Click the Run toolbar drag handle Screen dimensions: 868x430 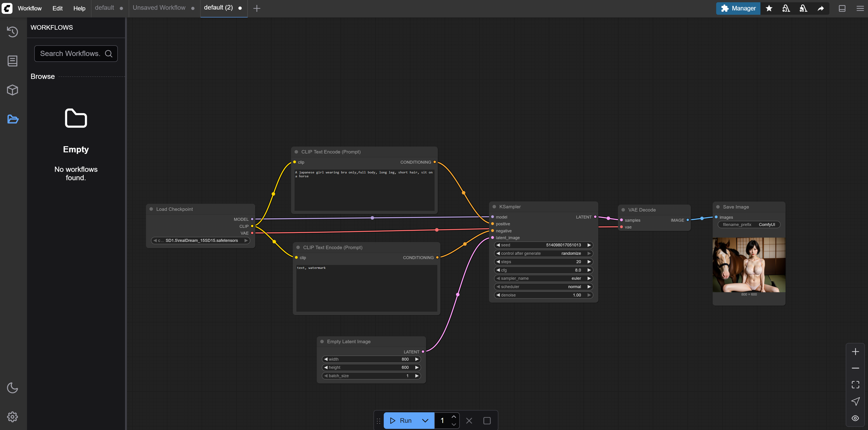click(x=378, y=420)
